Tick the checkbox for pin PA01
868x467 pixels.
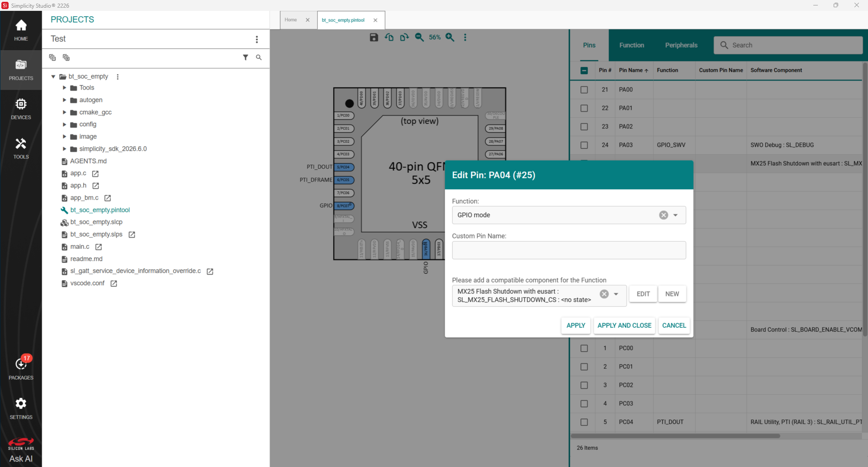[584, 109]
